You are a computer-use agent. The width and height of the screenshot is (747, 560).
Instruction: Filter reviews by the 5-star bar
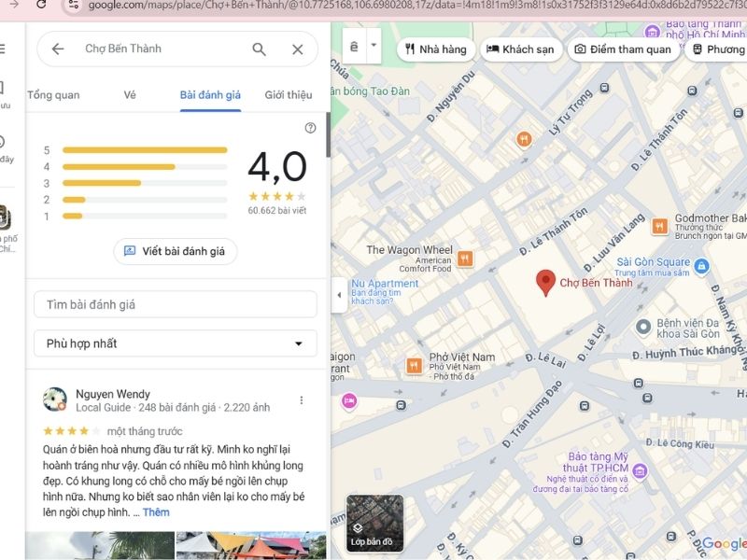[x=145, y=150]
